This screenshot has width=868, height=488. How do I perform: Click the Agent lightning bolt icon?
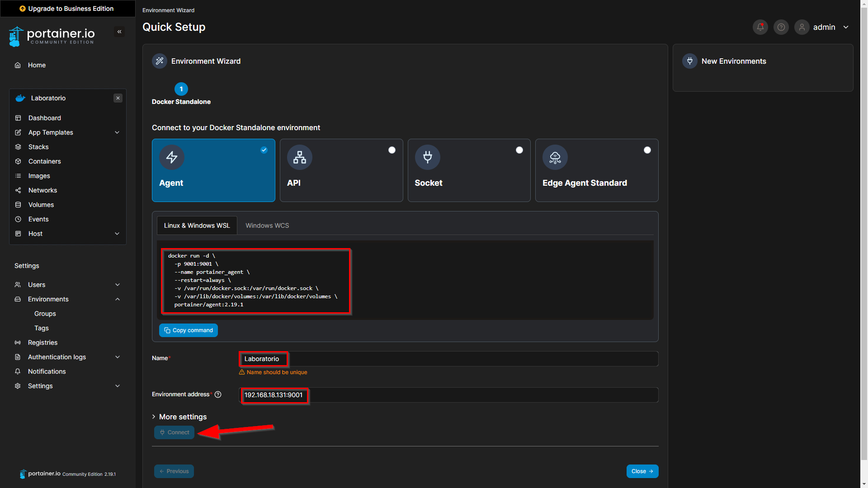point(172,157)
